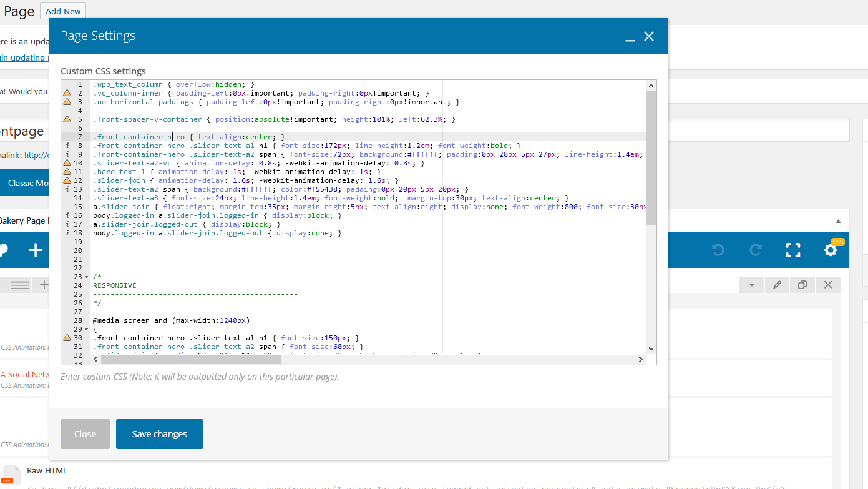Click the row clone icon
868x489 pixels.
[802, 285]
